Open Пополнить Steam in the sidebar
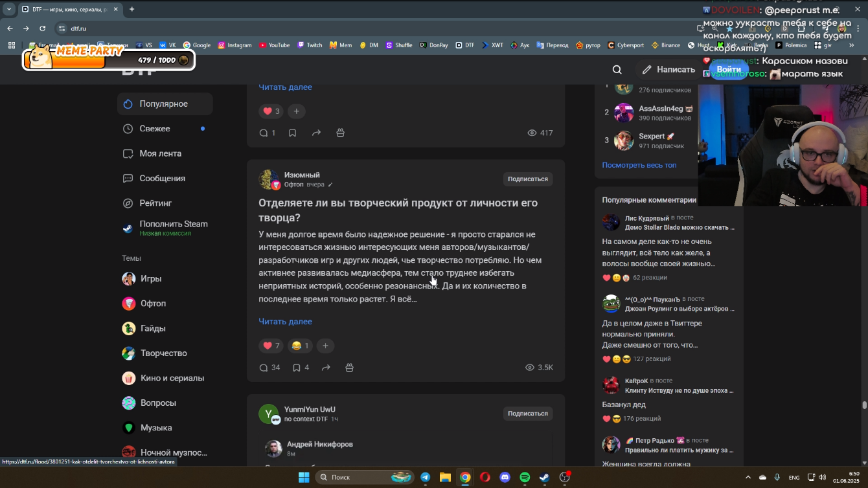The image size is (868, 488). pos(165,228)
